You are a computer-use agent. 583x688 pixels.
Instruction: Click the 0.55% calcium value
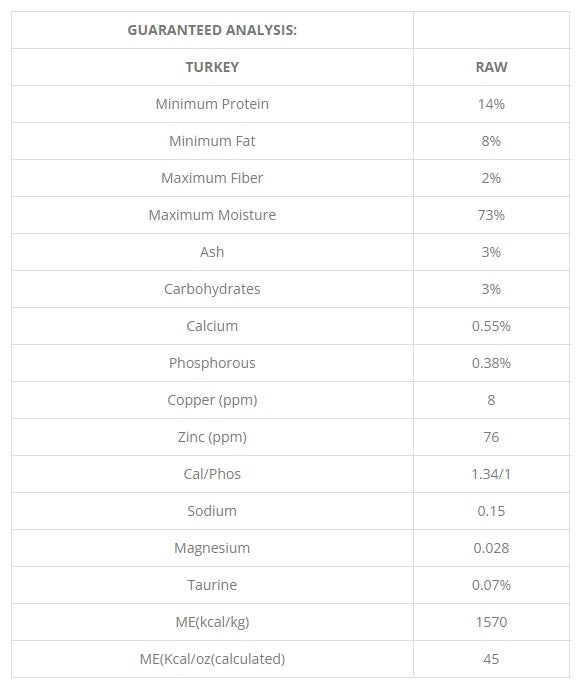coord(491,326)
